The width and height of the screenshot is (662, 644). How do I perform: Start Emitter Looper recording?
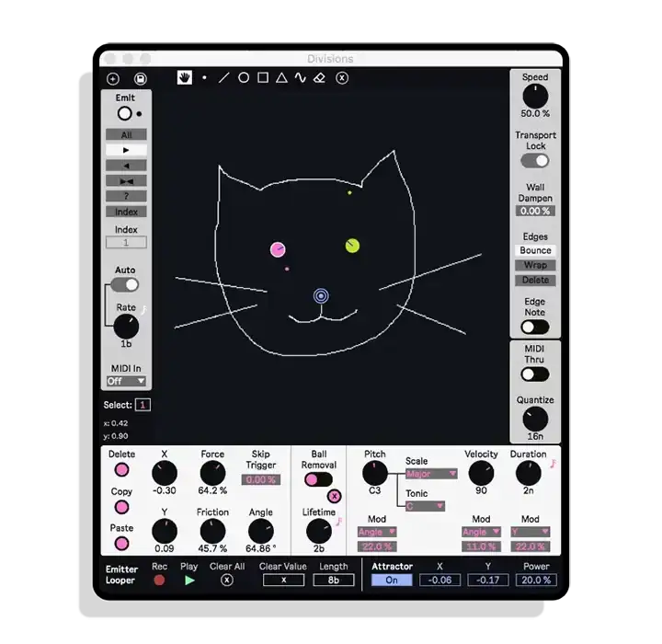(x=159, y=581)
